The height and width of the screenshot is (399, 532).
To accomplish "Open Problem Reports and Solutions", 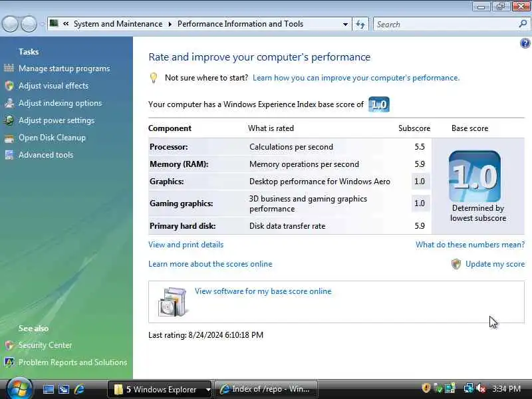I will [72, 362].
